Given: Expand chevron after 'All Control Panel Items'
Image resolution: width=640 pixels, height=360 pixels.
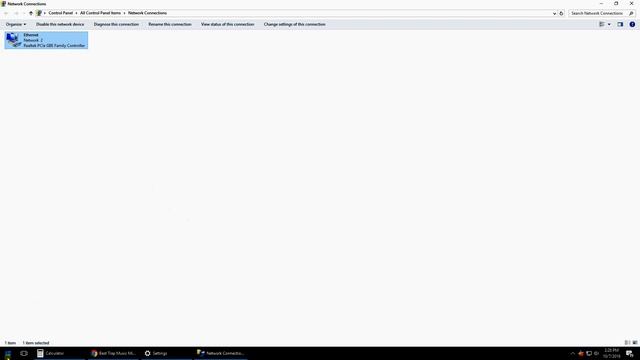Looking at the screenshot, I should (124, 13).
